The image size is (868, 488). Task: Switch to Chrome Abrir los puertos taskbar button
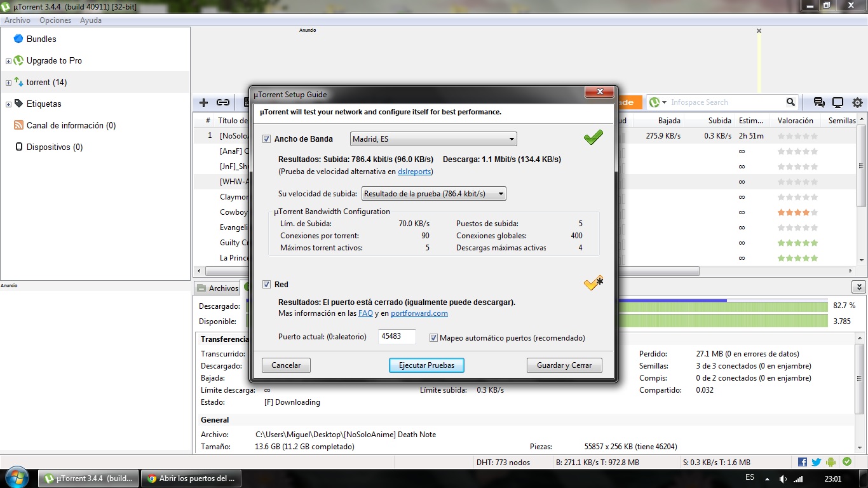pos(190,478)
